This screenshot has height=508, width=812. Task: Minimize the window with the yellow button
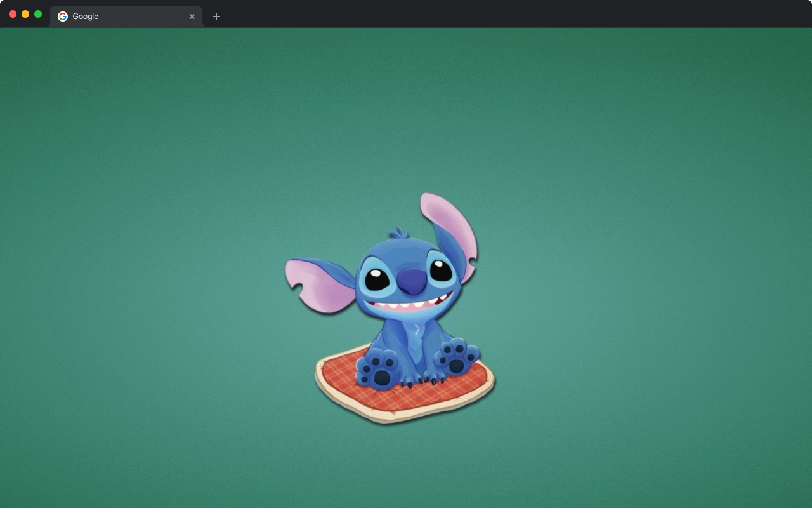[x=25, y=14]
